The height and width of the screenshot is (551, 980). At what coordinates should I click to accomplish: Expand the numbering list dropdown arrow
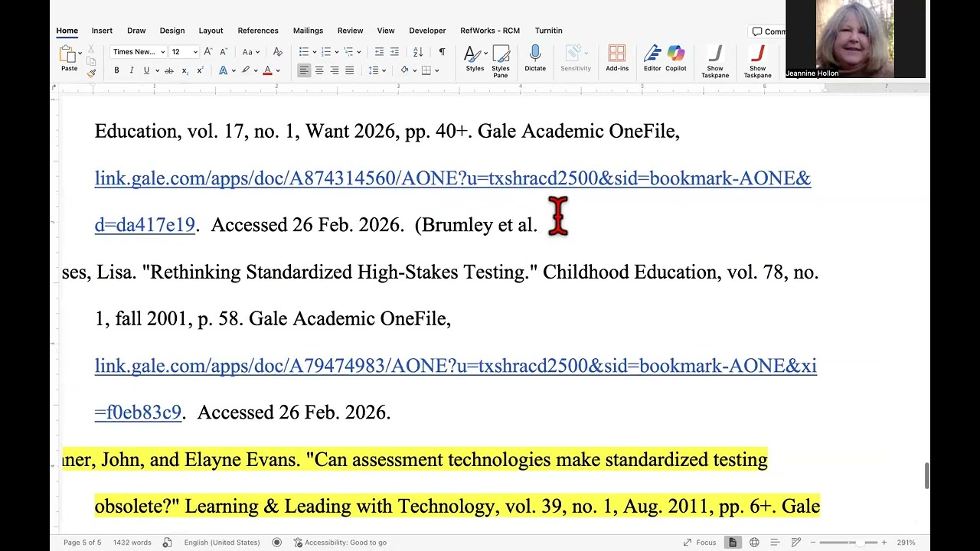[x=337, y=52]
